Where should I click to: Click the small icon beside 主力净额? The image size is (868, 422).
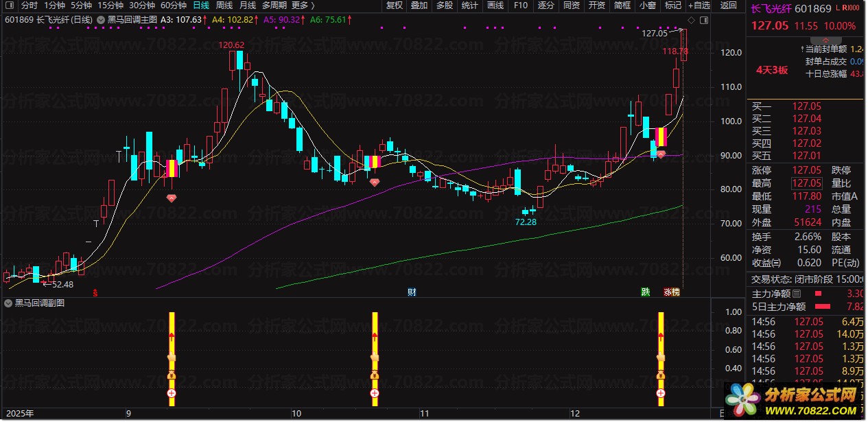click(796, 294)
